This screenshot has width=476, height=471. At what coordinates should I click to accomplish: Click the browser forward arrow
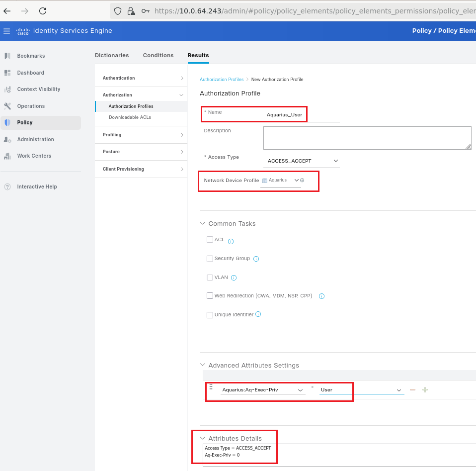pos(25,11)
